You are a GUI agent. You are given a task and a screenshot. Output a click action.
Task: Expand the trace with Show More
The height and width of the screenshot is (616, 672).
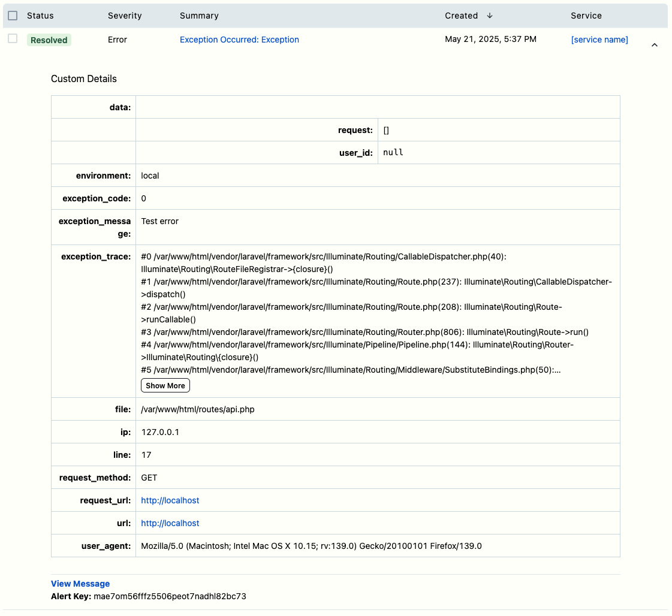click(165, 385)
